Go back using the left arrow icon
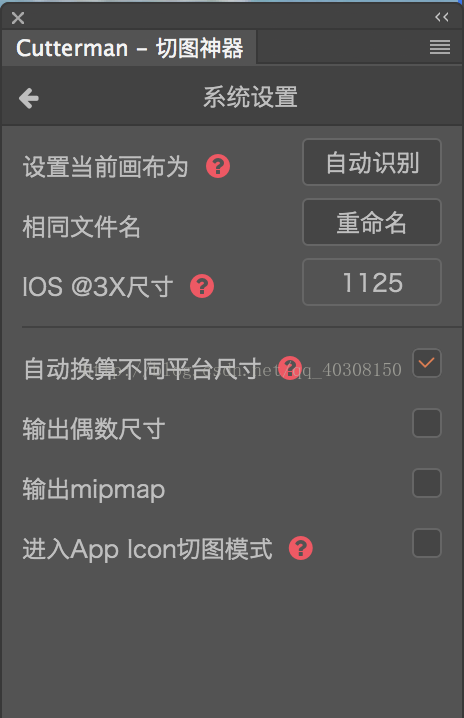 click(x=29, y=98)
